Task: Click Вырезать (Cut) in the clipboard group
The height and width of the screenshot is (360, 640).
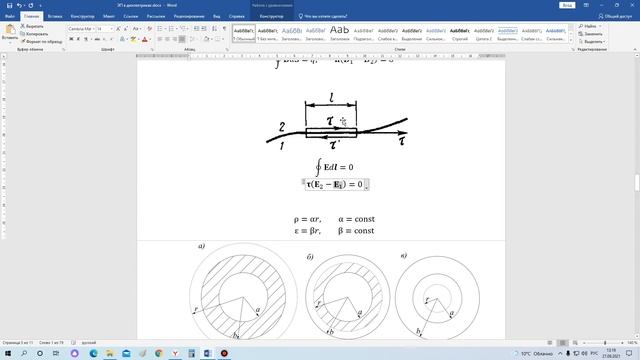Action: [x=32, y=26]
